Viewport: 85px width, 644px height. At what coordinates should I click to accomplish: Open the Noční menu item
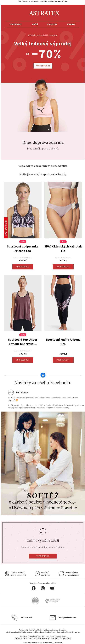point(35,24)
